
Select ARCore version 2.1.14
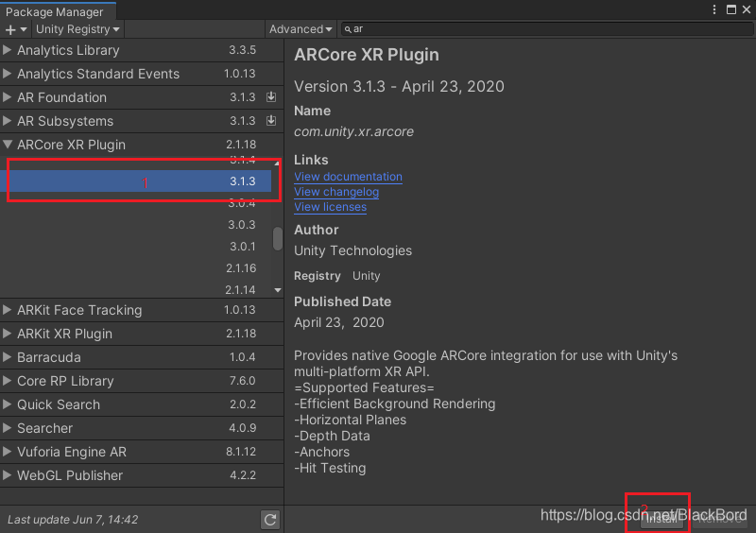point(135,289)
